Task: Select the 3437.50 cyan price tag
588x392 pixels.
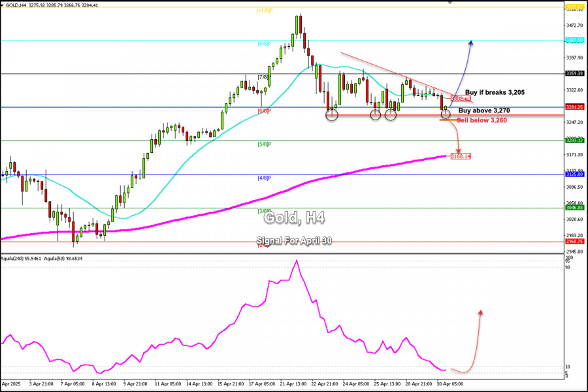Action: (574, 40)
